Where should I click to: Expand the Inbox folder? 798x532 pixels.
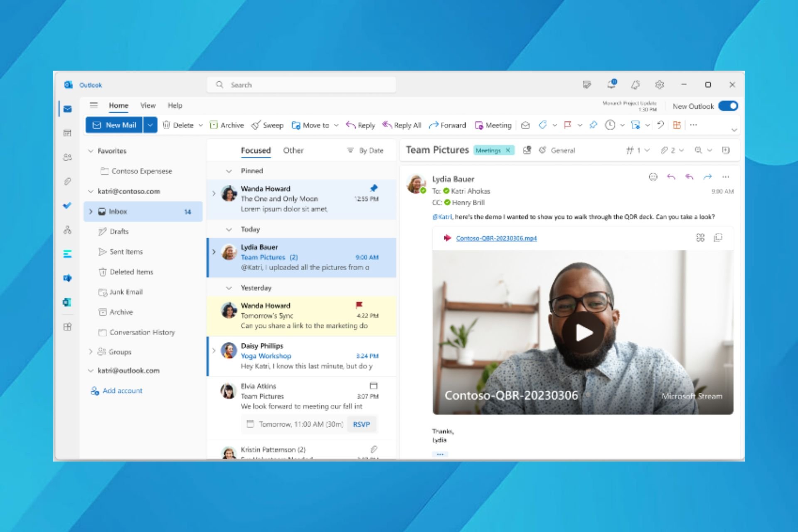90,212
